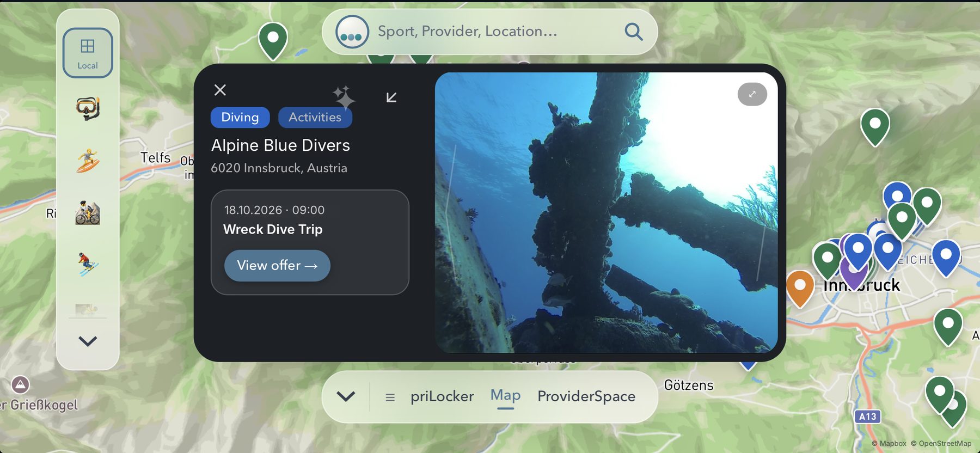Switch to the ProviderSpace tab

pos(586,396)
